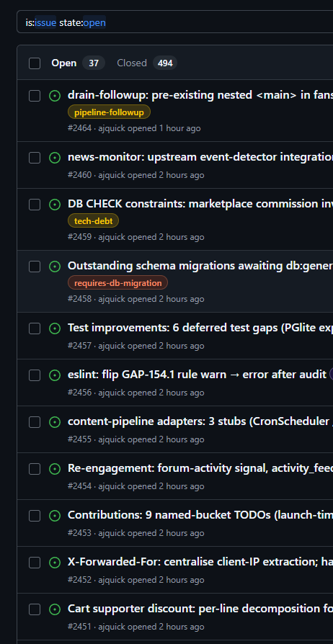333x644 pixels.
Task: Tick the select-all issues checkbox
Action: (x=35, y=63)
